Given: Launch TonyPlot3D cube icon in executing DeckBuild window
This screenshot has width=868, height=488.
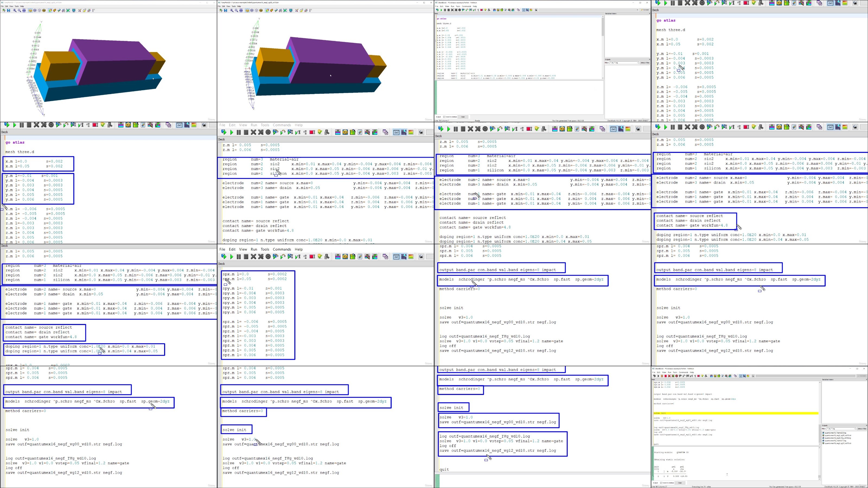Looking at the screenshot, I should (715, 376).
